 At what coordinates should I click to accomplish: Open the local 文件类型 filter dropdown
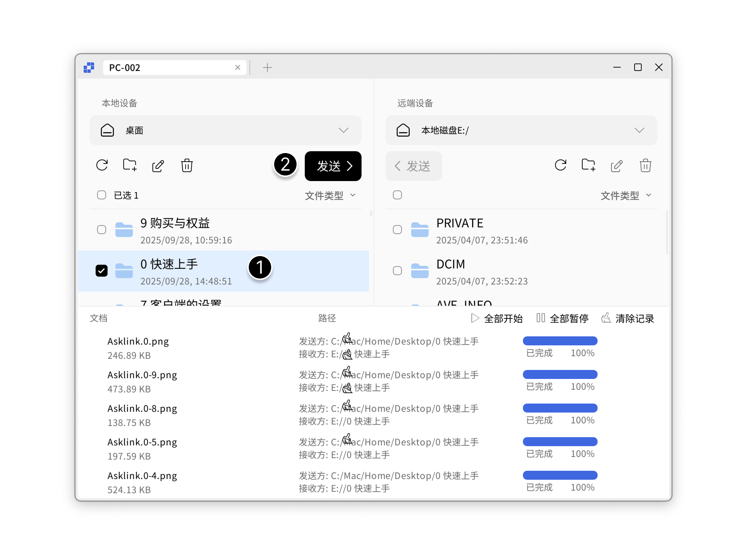(x=330, y=195)
